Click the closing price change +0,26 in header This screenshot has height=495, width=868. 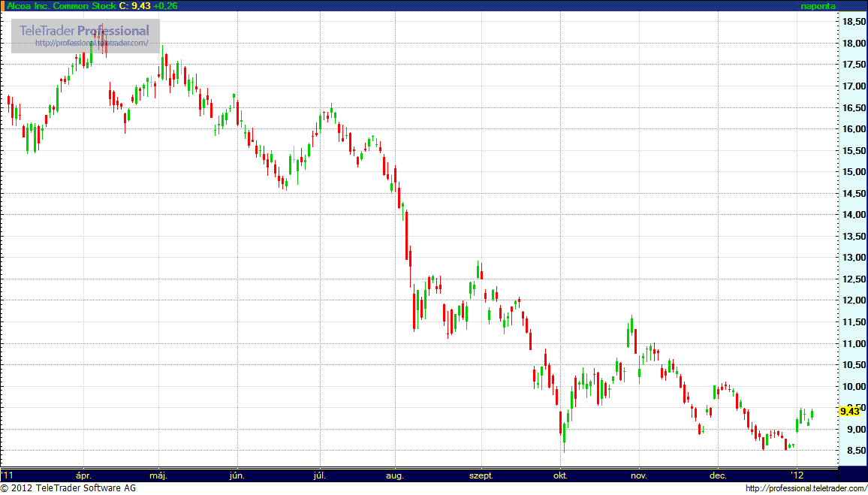tap(165, 6)
